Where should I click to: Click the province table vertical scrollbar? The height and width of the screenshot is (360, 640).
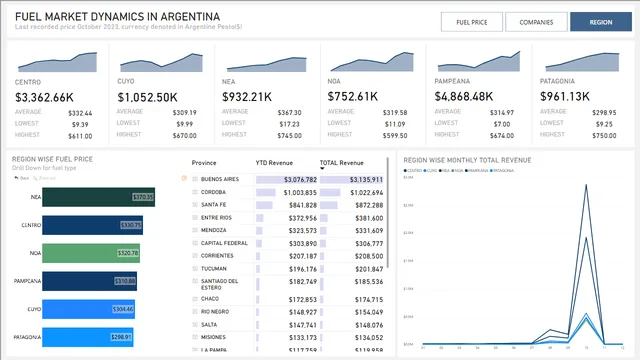coord(387,212)
